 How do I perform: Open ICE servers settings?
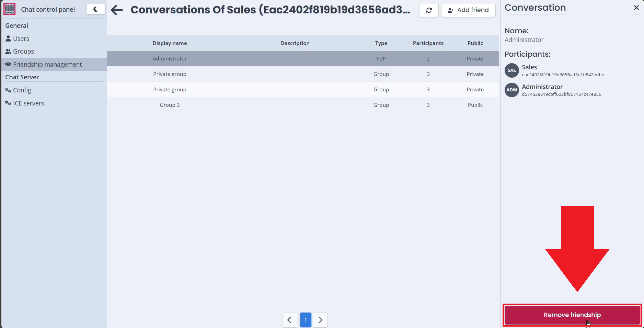28,103
